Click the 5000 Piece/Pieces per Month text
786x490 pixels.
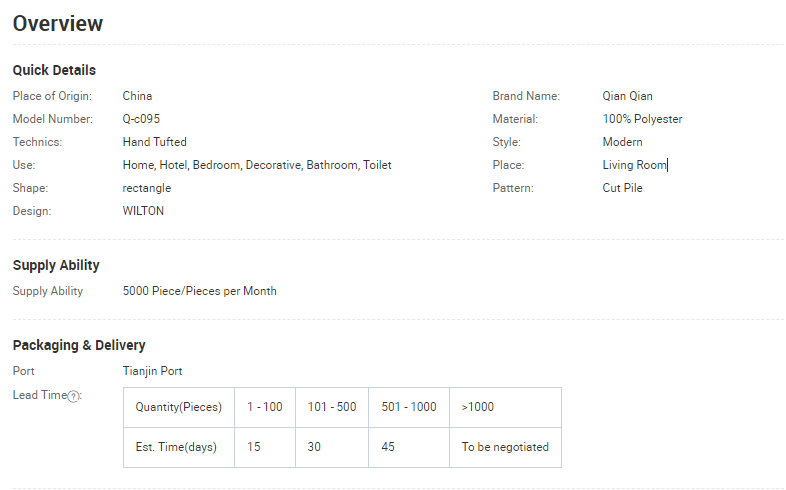coord(199,291)
